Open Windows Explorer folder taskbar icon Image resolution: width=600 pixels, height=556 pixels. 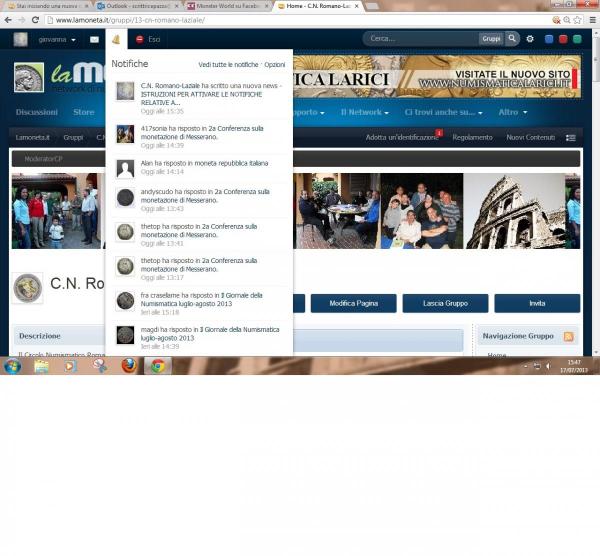41,366
